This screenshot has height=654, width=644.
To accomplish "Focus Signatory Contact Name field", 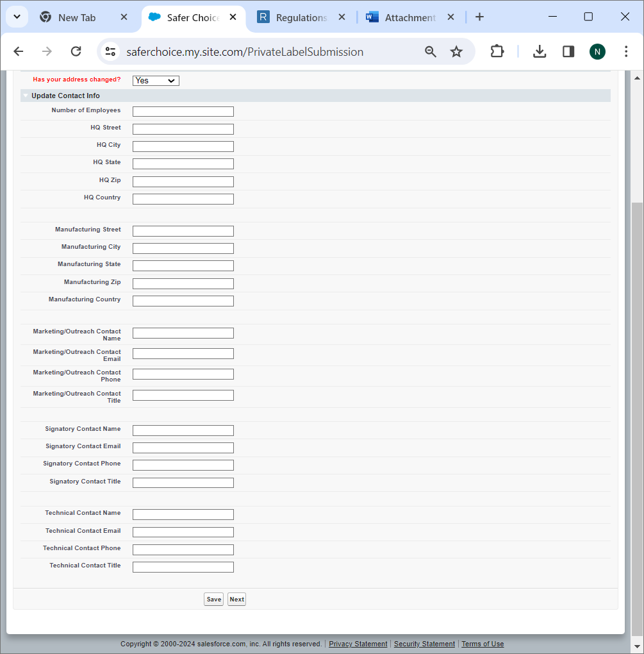I will [183, 430].
